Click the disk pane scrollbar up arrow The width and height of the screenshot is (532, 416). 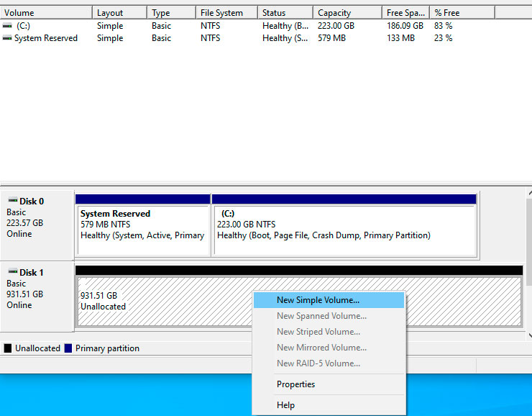click(x=529, y=193)
